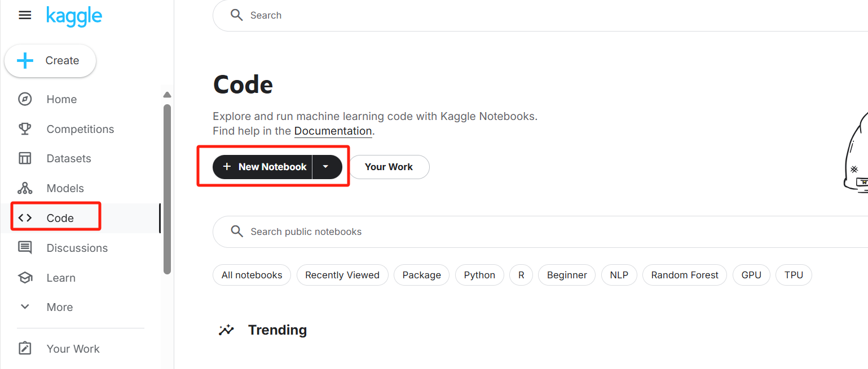Open the New Notebook dropdown arrow
The height and width of the screenshot is (369, 868).
326,167
